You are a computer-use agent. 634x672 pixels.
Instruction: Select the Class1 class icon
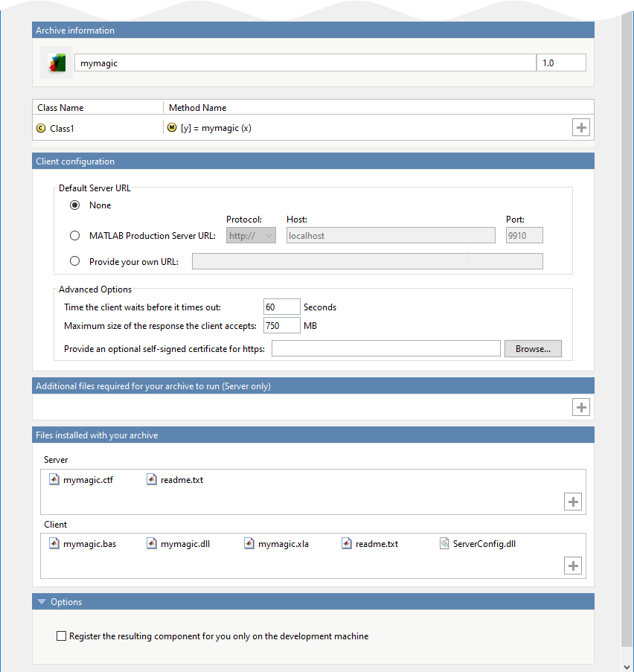(40, 127)
